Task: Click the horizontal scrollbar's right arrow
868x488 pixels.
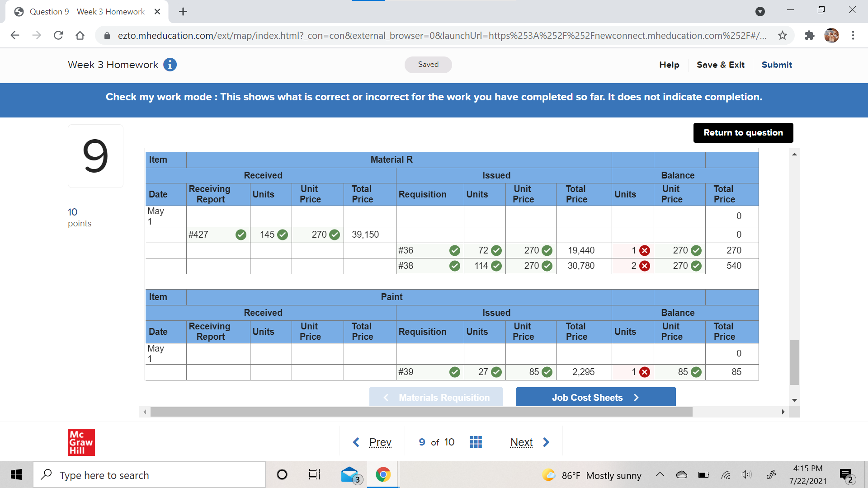Action: pyautogui.click(x=783, y=412)
